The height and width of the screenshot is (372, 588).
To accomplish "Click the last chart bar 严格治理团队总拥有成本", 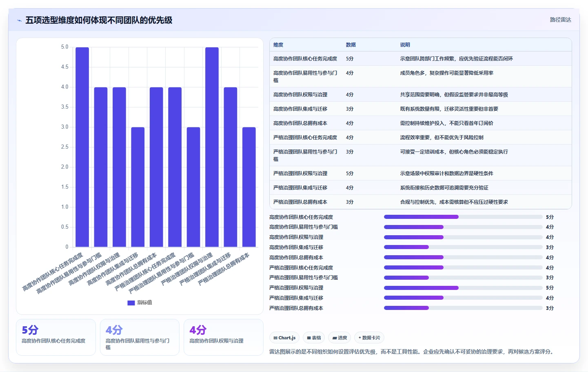I will [249, 187].
